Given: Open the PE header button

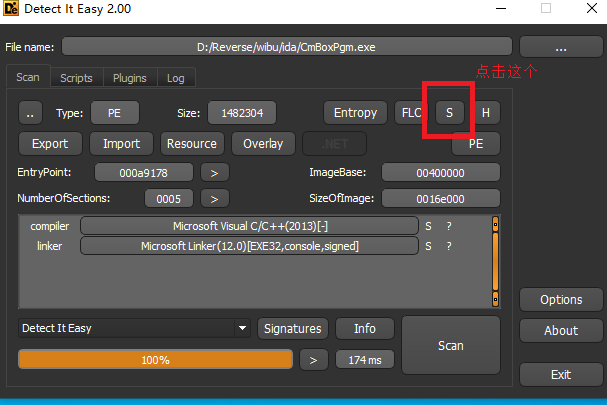Looking at the screenshot, I should coord(476,144).
